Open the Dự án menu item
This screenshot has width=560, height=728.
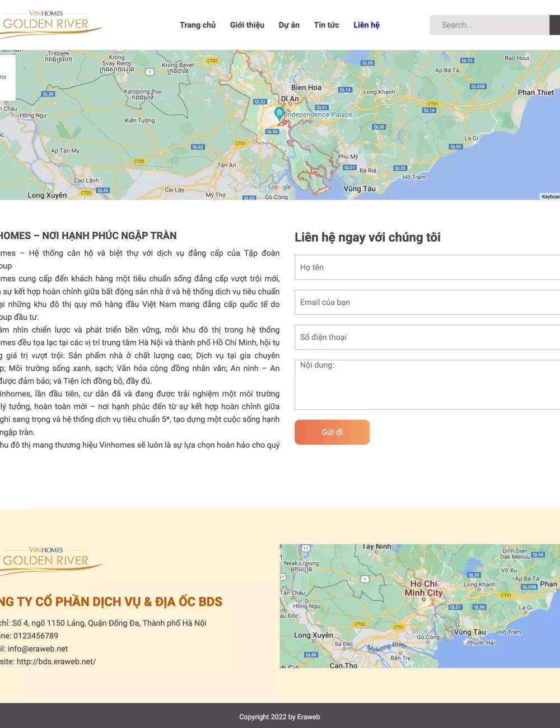(289, 25)
